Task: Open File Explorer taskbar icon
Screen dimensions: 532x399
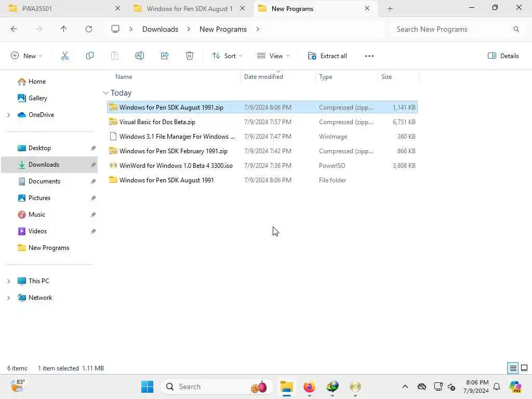Action: pos(287,387)
